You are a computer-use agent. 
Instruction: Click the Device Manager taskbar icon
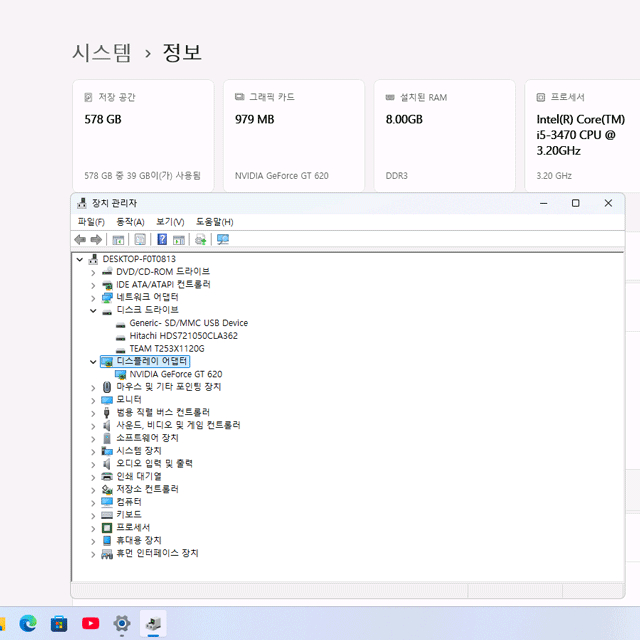click(153, 623)
